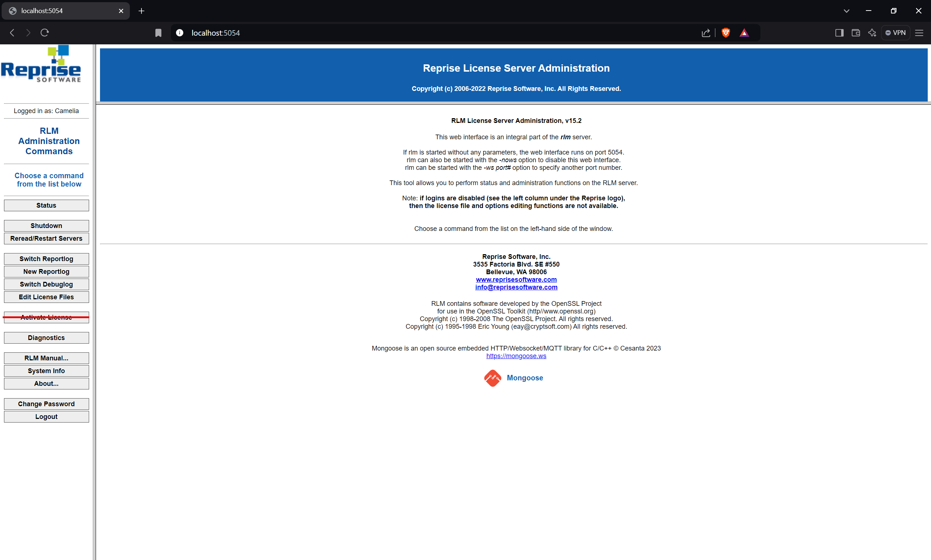Click the bookmark icon beside address bar
This screenshot has width=931, height=560.
[x=158, y=33]
